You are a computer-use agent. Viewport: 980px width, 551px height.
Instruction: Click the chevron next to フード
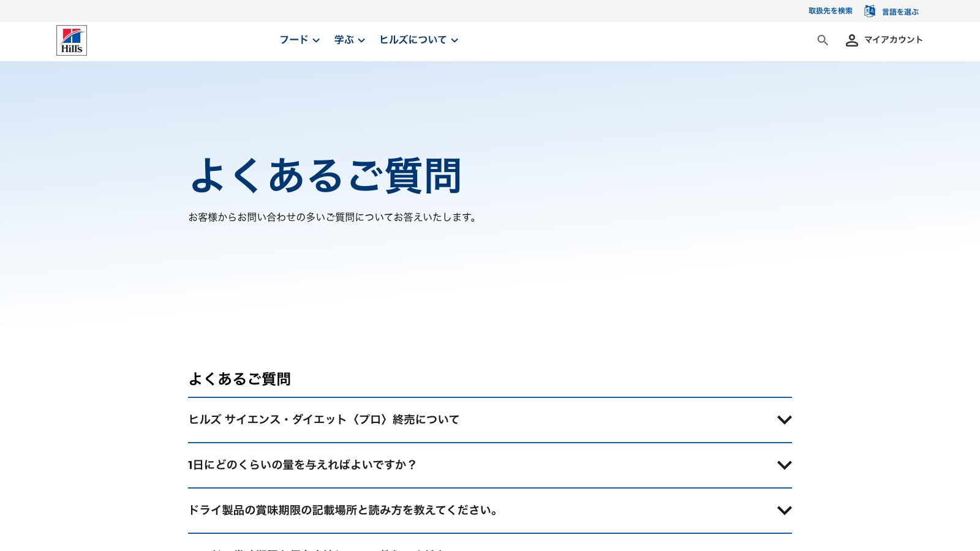316,40
